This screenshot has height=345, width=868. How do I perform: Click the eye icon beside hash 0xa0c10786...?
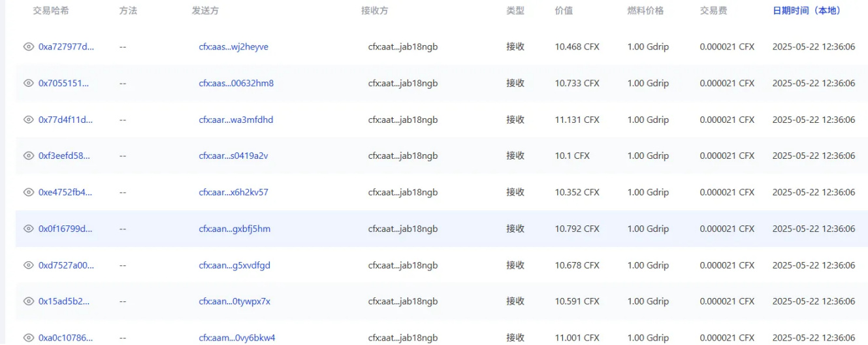[x=28, y=338]
